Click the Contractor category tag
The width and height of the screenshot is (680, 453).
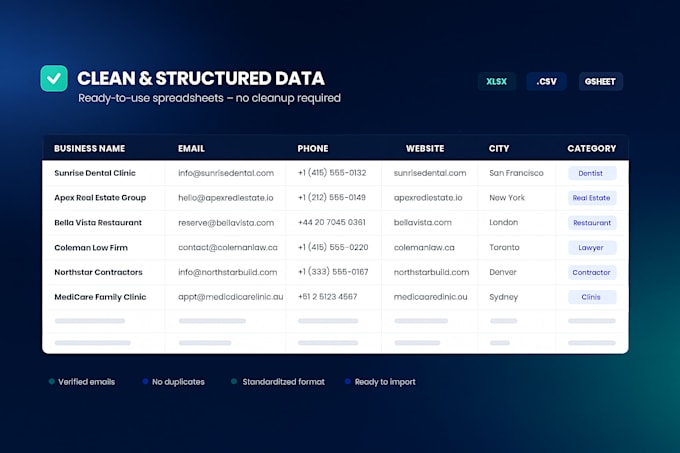click(x=592, y=272)
